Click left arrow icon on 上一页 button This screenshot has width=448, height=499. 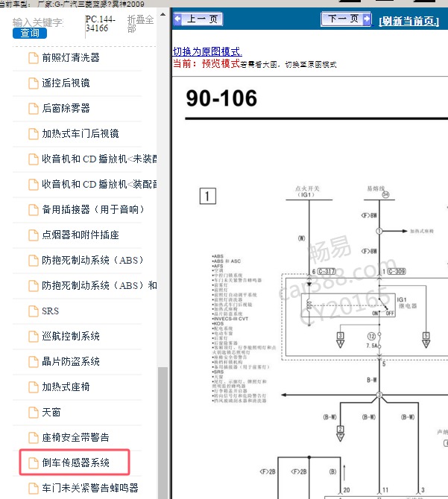coord(178,19)
